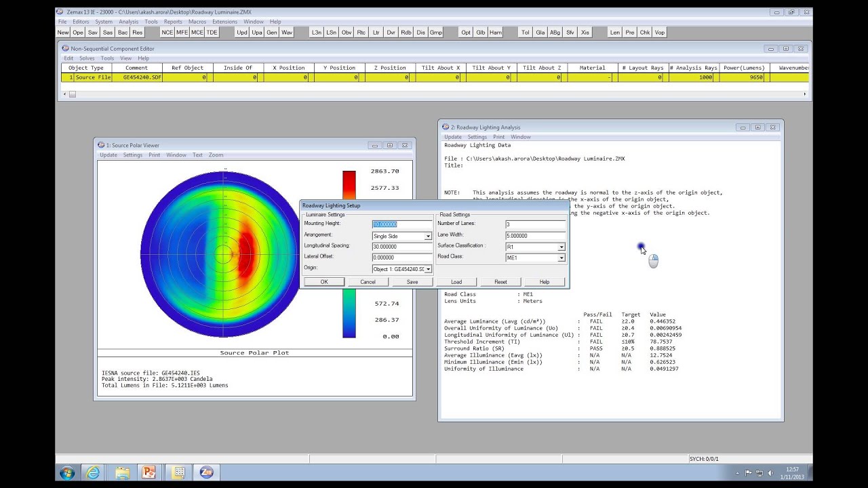This screenshot has width=868, height=488.
Task: Click the Zemax taskbar icon
Action: click(x=205, y=472)
